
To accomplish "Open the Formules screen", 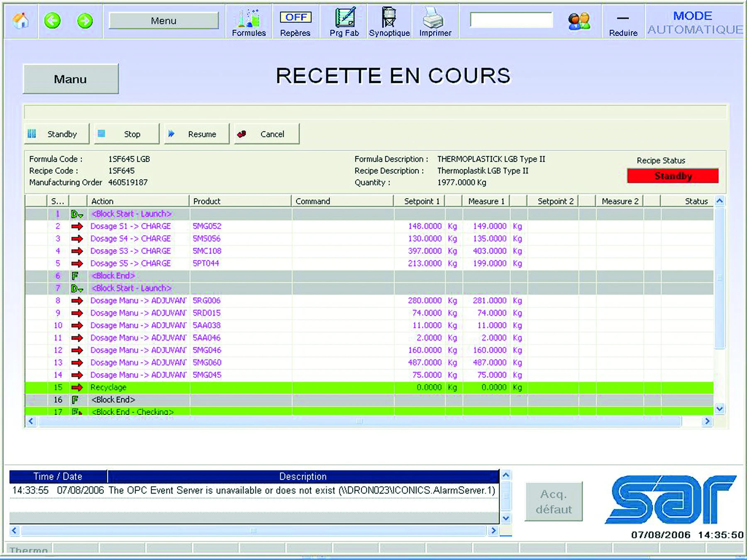I will [x=248, y=21].
